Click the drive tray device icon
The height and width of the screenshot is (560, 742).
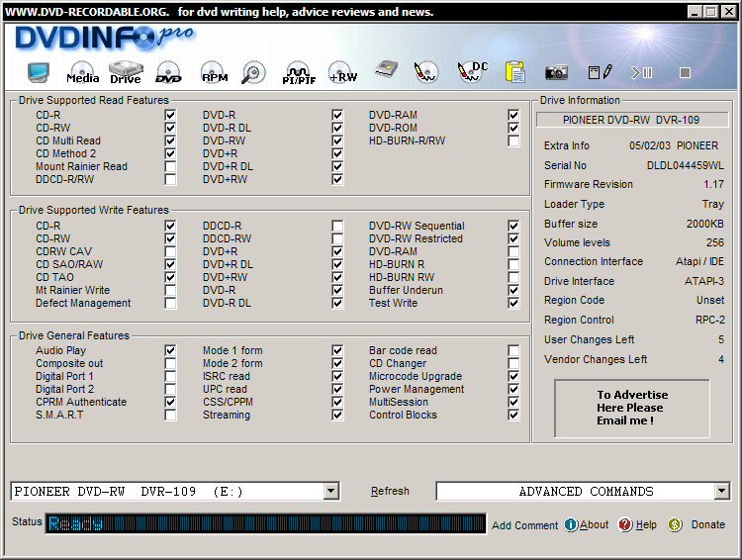tap(386, 70)
